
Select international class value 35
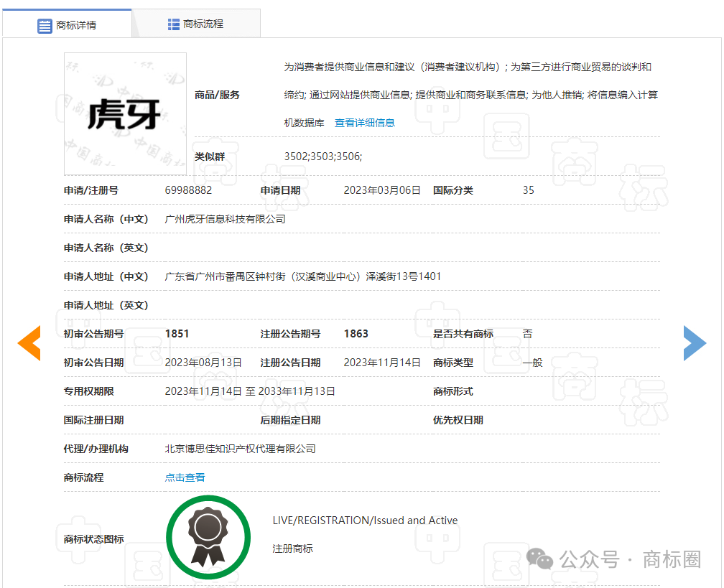529,190
